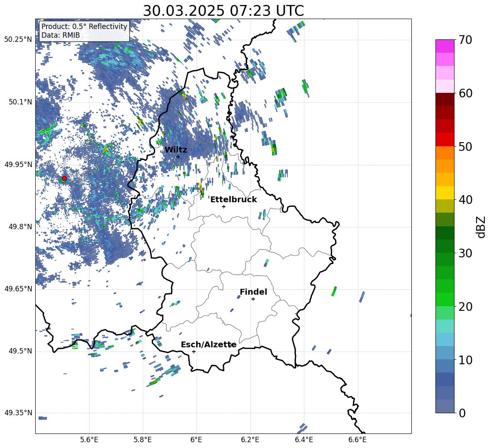Click the 49.8°N latitude label
The image size is (491, 448).
[x=20, y=227]
